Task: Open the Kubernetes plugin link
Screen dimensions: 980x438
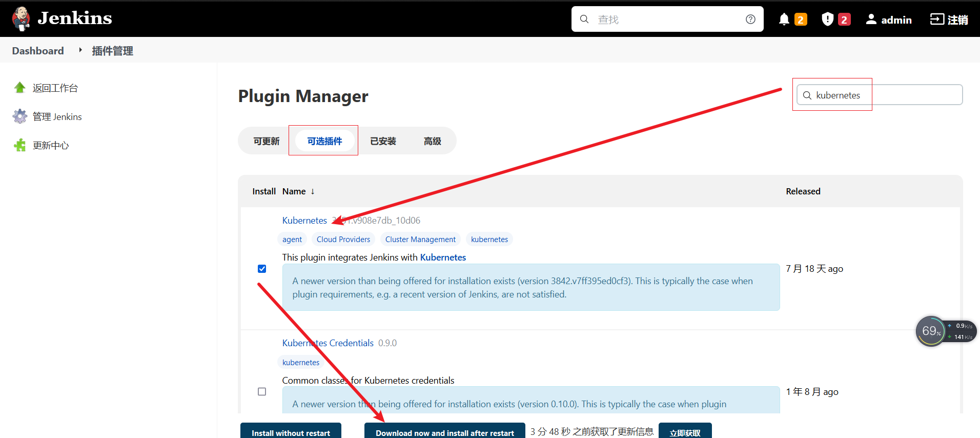Action: point(304,220)
